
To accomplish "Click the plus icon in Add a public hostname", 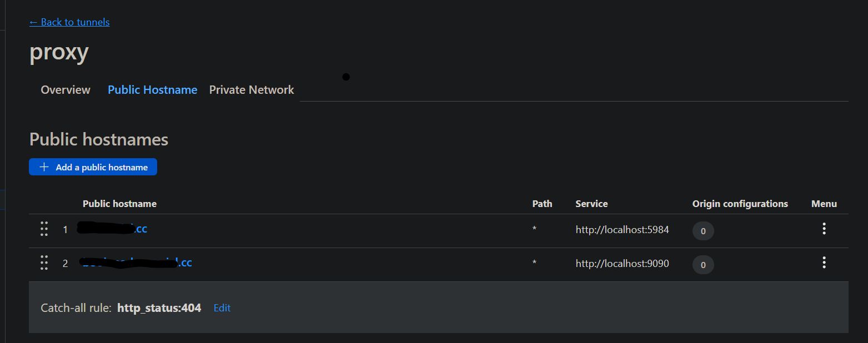I will tap(44, 167).
